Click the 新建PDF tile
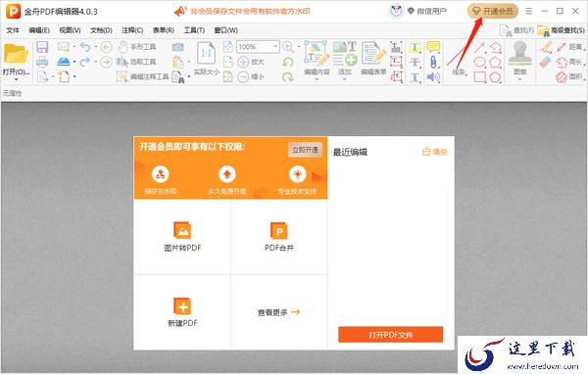This screenshot has width=588, height=374. pyautogui.click(x=182, y=312)
